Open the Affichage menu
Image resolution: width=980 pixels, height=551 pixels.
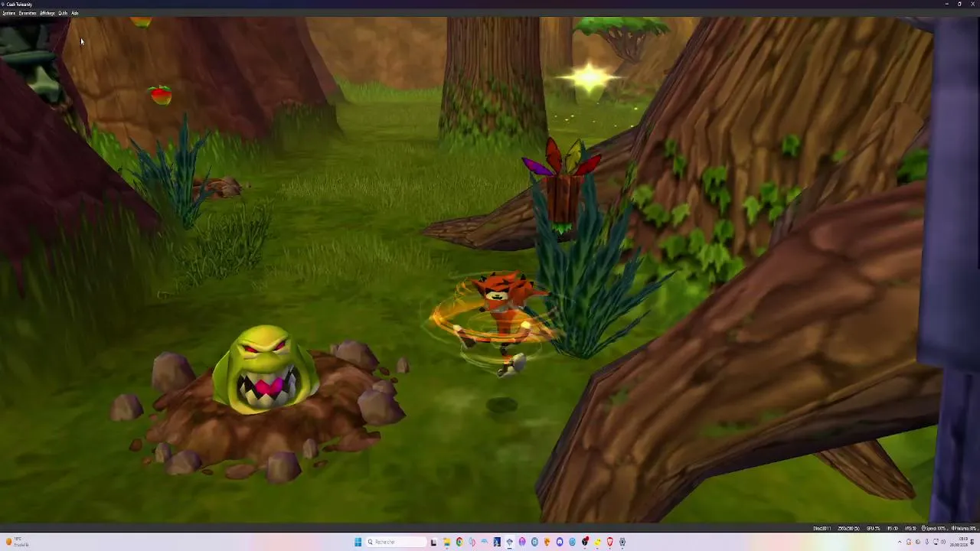[x=47, y=13]
